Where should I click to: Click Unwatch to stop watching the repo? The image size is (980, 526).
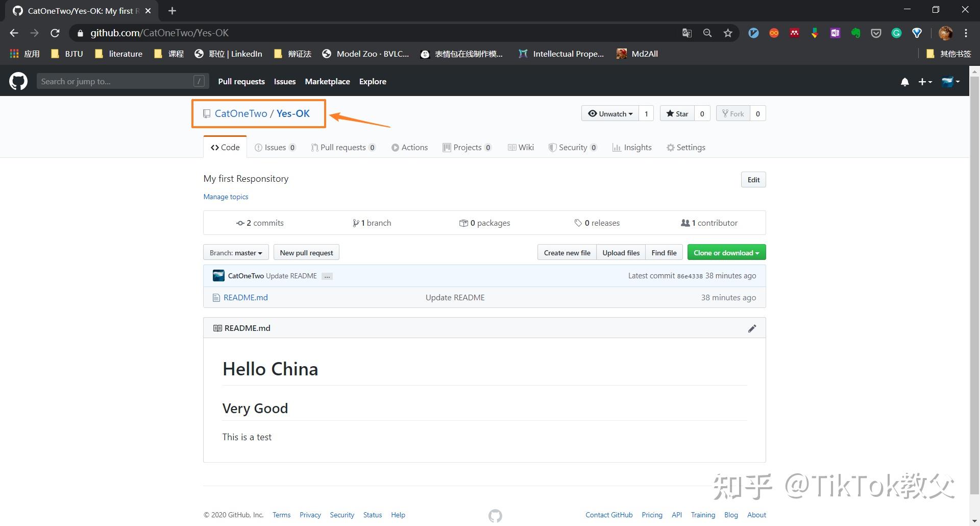point(610,113)
